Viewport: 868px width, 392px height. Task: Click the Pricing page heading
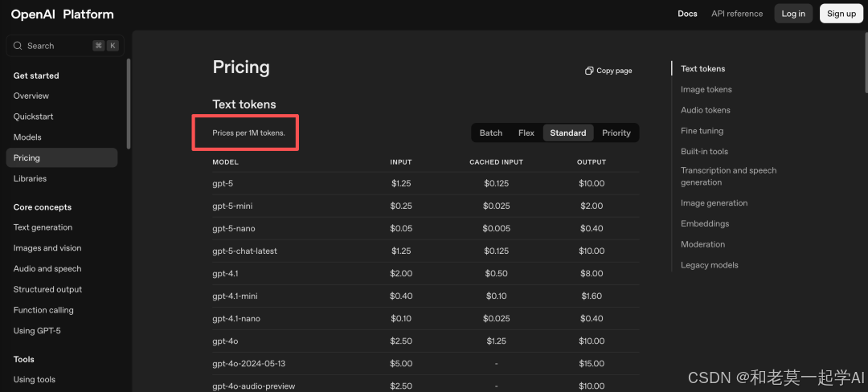point(241,67)
